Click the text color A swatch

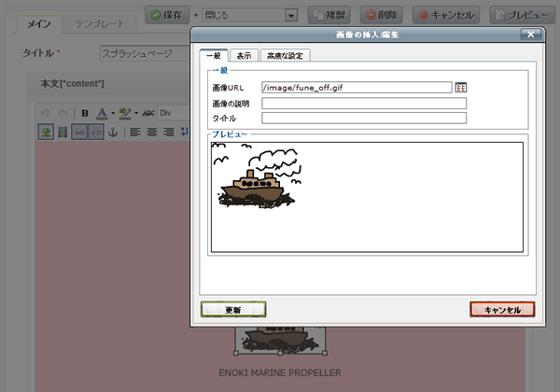click(102, 113)
